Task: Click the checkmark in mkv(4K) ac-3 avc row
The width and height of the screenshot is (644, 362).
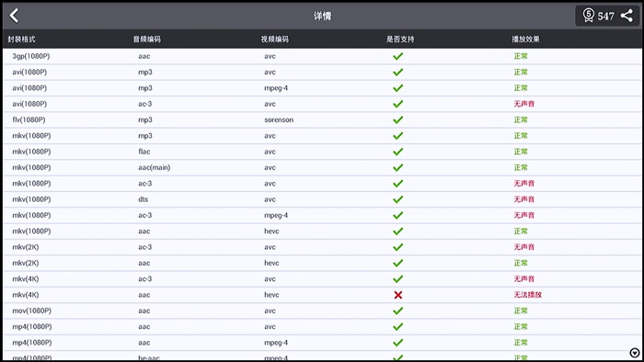Action: pos(398,278)
